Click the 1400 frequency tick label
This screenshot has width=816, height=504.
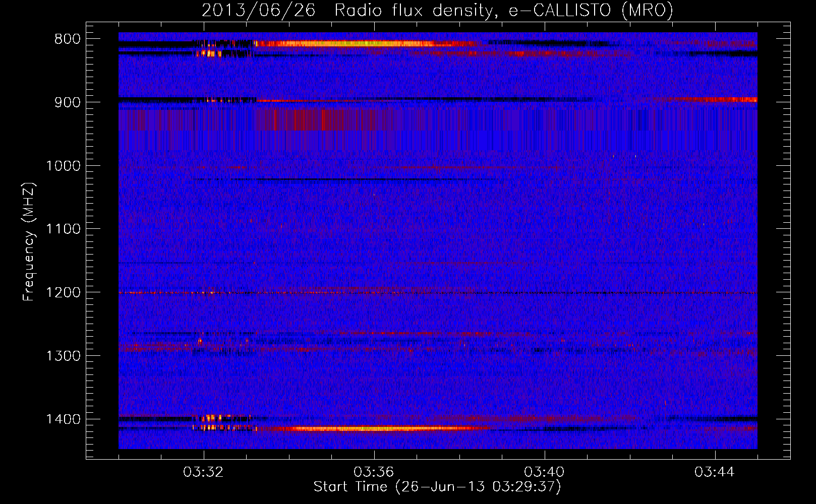63,419
